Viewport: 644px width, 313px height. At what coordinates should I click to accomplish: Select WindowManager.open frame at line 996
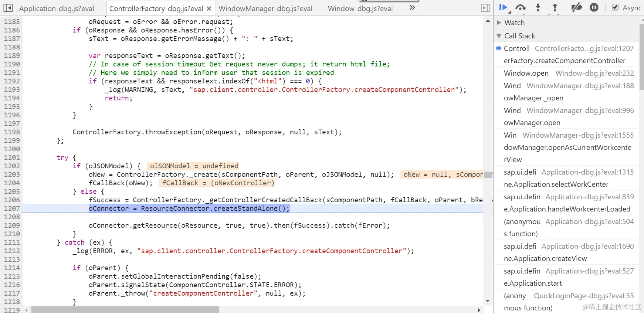[x=566, y=116]
